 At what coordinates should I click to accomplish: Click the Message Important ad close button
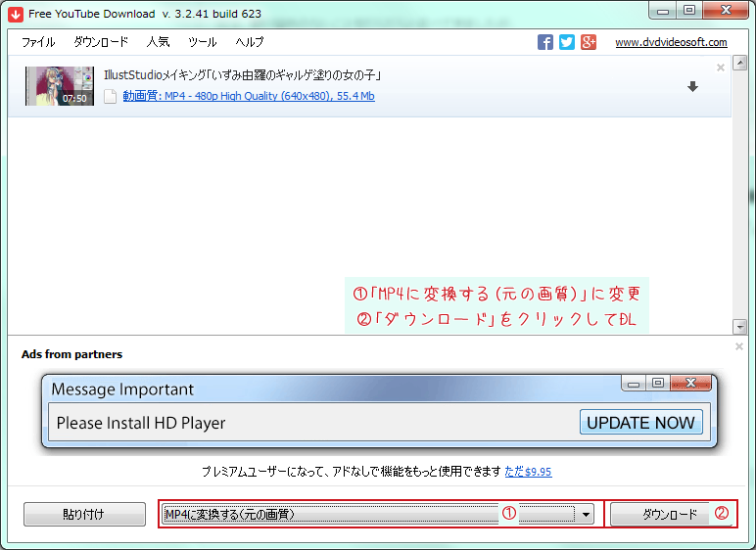pos(690,383)
